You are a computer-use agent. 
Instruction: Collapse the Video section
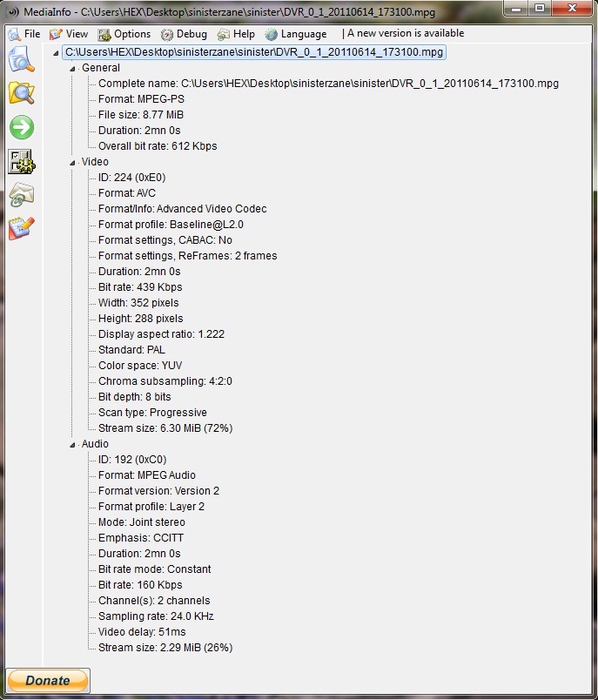coord(72,163)
